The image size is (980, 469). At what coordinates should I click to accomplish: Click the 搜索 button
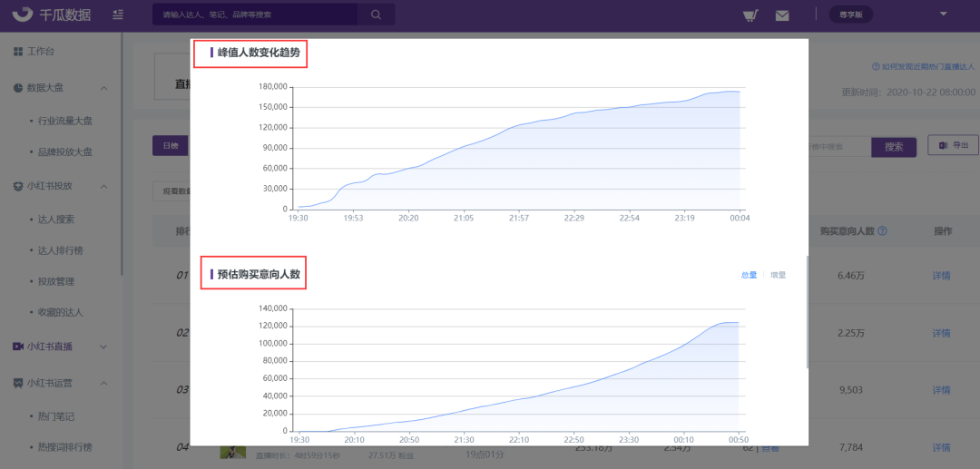click(x=894, y=147)
